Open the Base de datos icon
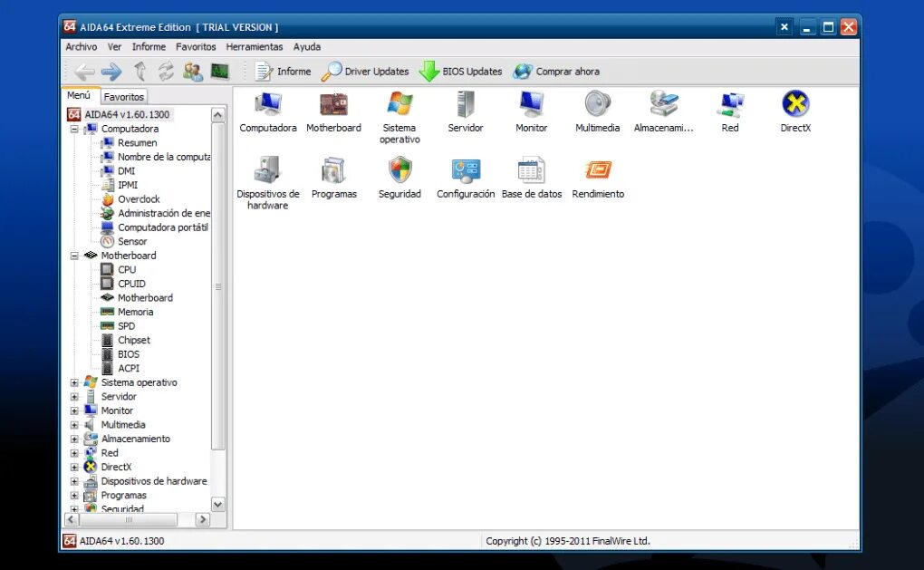Viewport: 924px width, 570px height. pyautogui.click(x=532, y=171)
